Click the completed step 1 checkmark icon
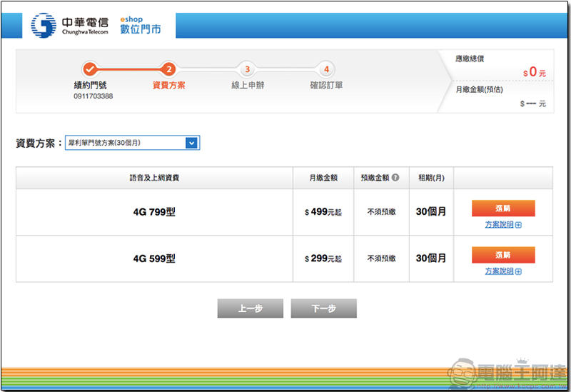 click(90, 69)
